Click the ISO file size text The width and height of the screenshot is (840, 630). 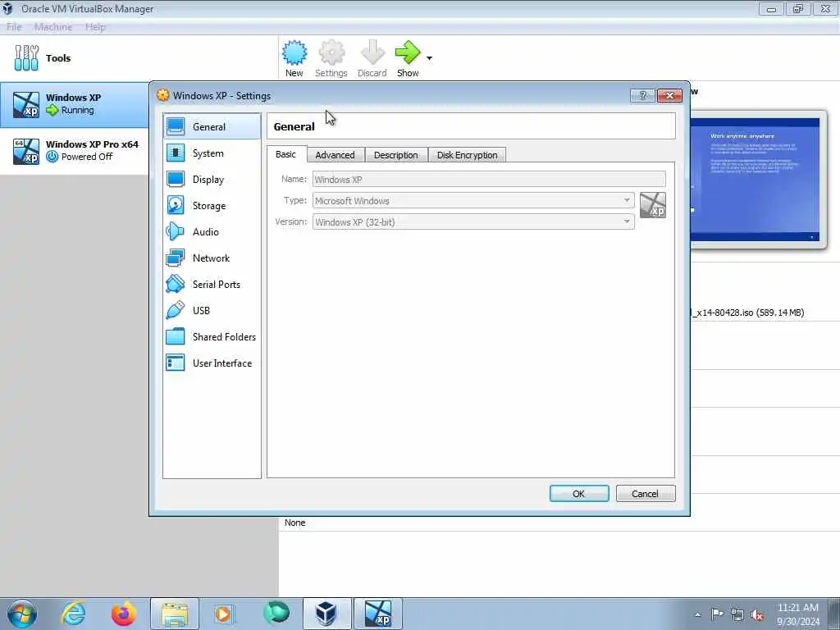point(780,313)
